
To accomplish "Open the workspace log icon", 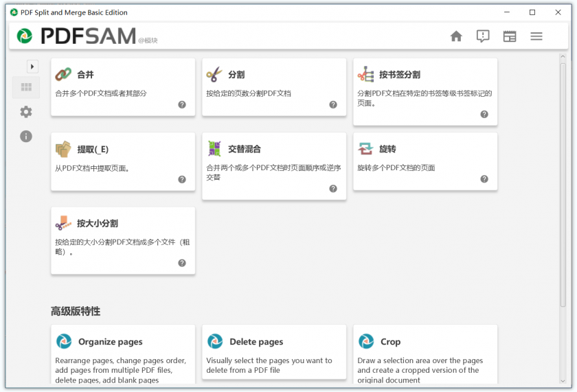I will coord(510,36).
